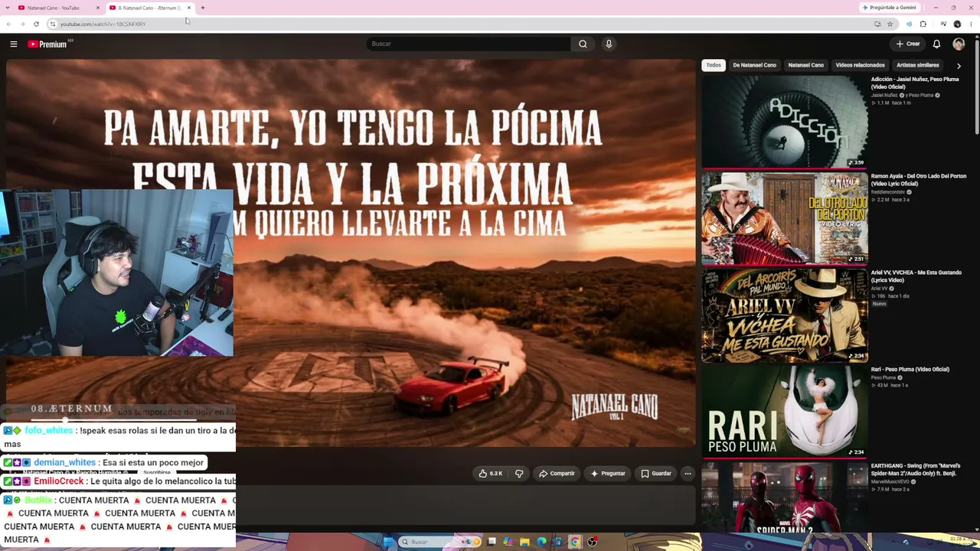Viewport: 980px width, 551px height.
Task: Select the De Natanael Cano chip
Action: point(754,65)
